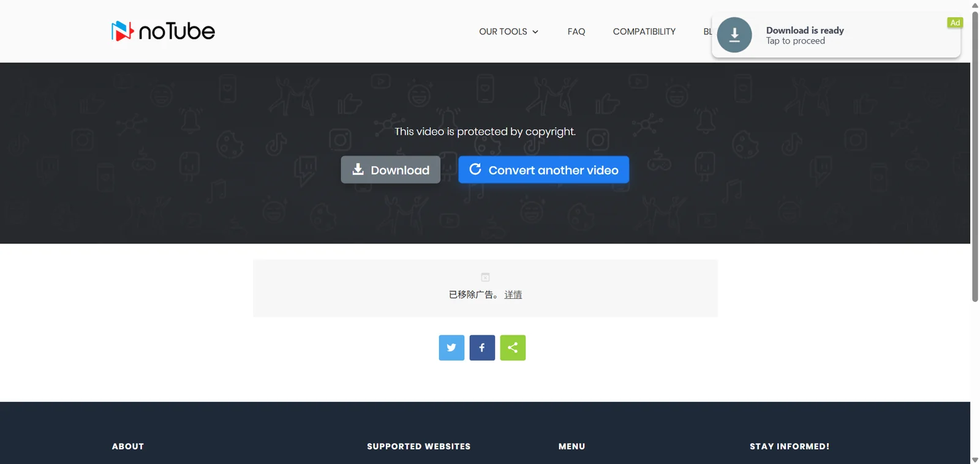This screenshot has height=464, width=980.
Task: Click the green Ad badge
Action: (x=955, y=23)
